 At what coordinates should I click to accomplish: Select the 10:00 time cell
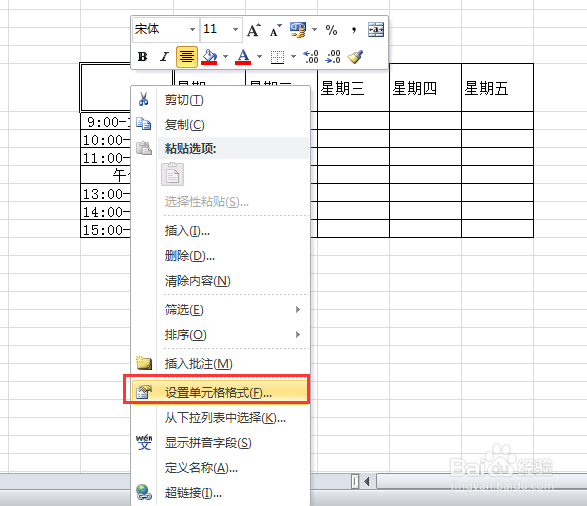(106, 139)
